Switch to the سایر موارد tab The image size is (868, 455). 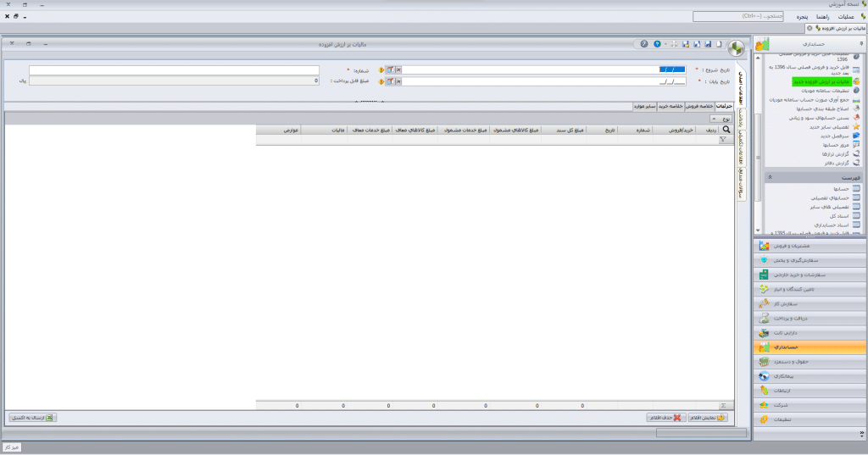pyautogui.click(x=645, y=106)
